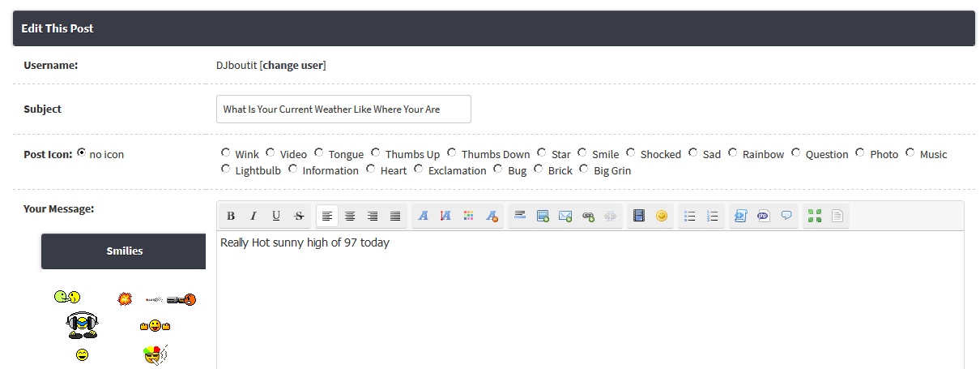Viewport: 980px width, 369px height.
Task: Click the 'Edit This Post' header text
Action: click(58, 28)
